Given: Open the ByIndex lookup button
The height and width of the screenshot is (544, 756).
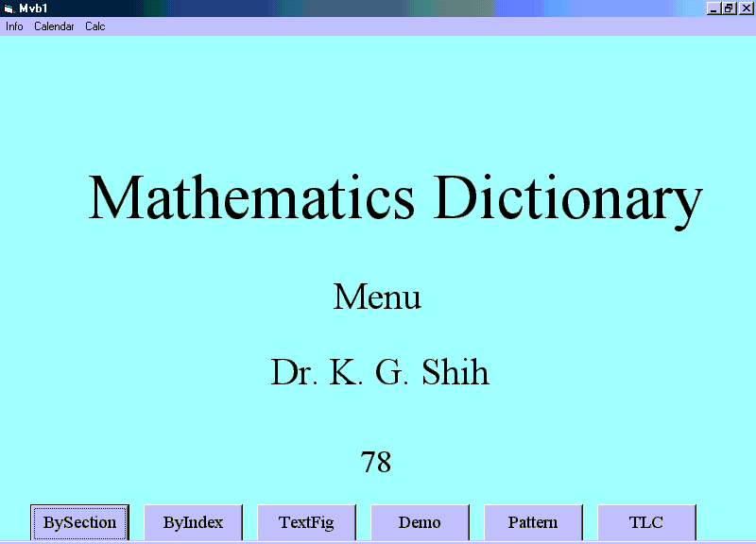Looking at the screenshot, I should tap(194, 522).
